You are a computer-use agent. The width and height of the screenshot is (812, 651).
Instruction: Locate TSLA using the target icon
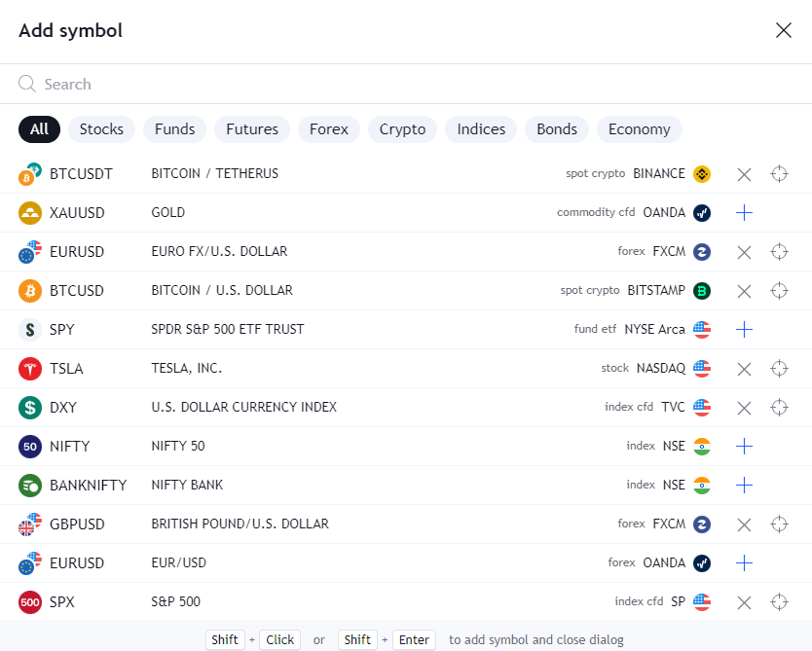pos(779,369)
